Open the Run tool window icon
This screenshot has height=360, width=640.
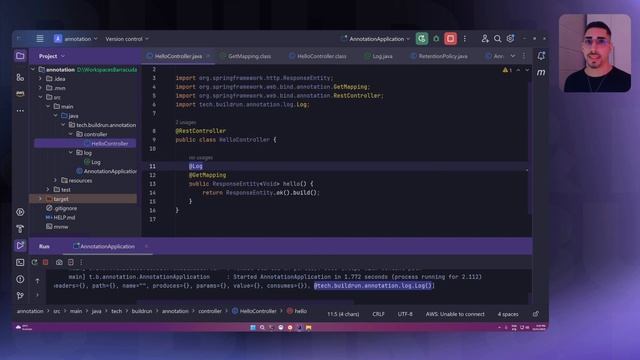click(20, 245)
